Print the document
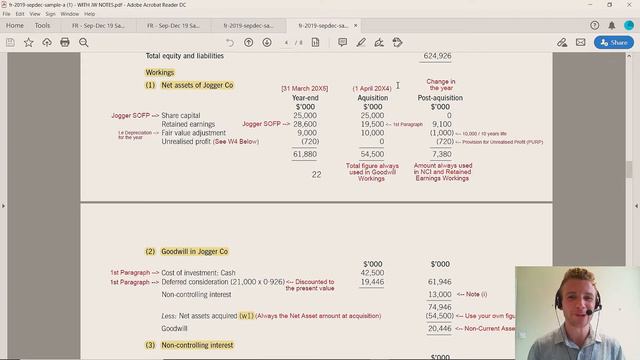Screen dimensions: 640x360 (65, 42)
